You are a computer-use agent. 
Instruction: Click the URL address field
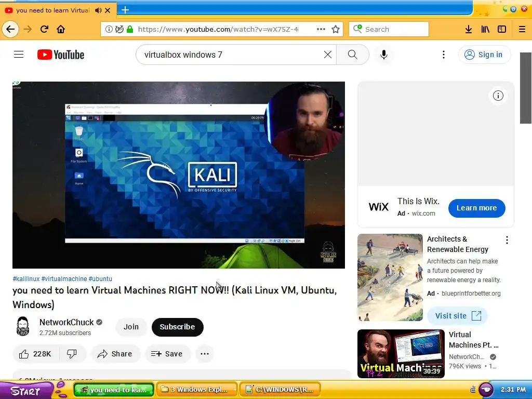coord(218,29)
